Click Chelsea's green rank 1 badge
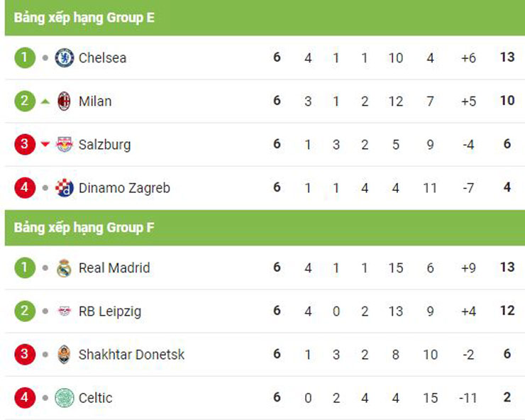 click(x=24, y=57)
